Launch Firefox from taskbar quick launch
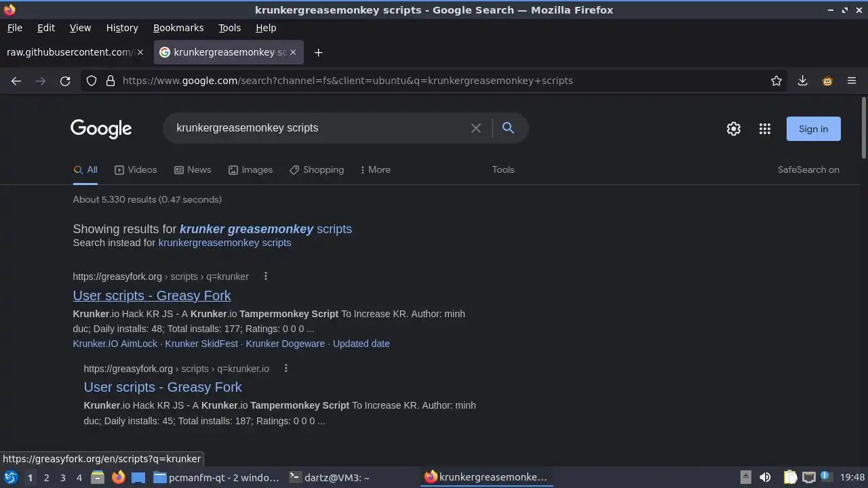The height and width of the screenshot is (488, 868). coord(118,477)
